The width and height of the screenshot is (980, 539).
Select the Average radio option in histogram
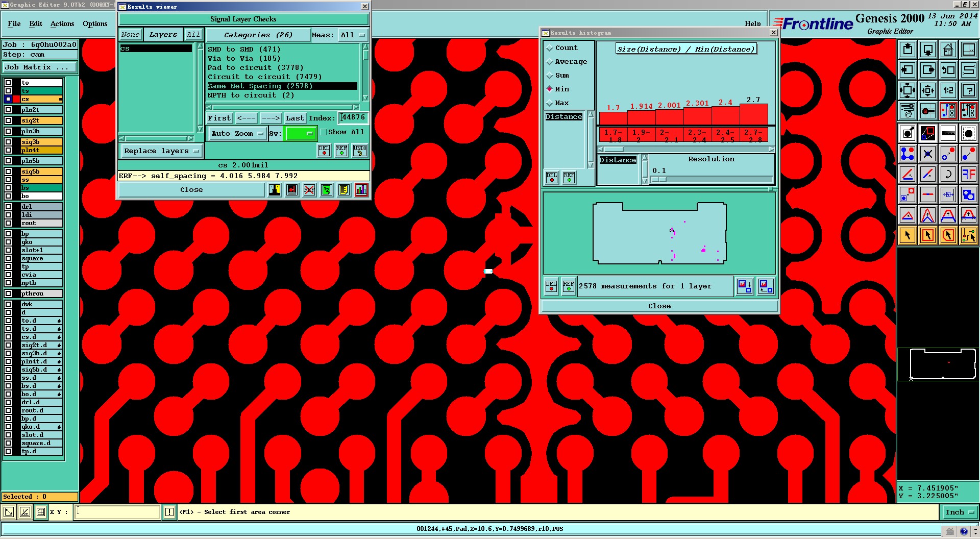[550, 62]
